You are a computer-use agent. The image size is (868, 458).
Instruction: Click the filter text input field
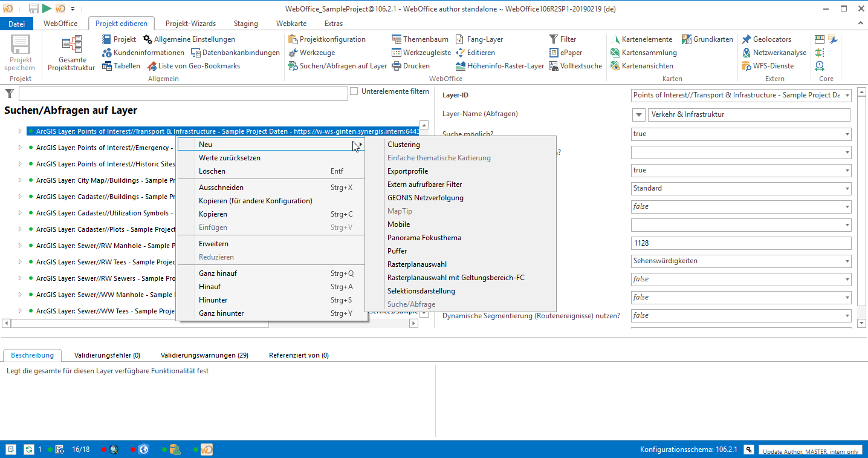point(181,94)
